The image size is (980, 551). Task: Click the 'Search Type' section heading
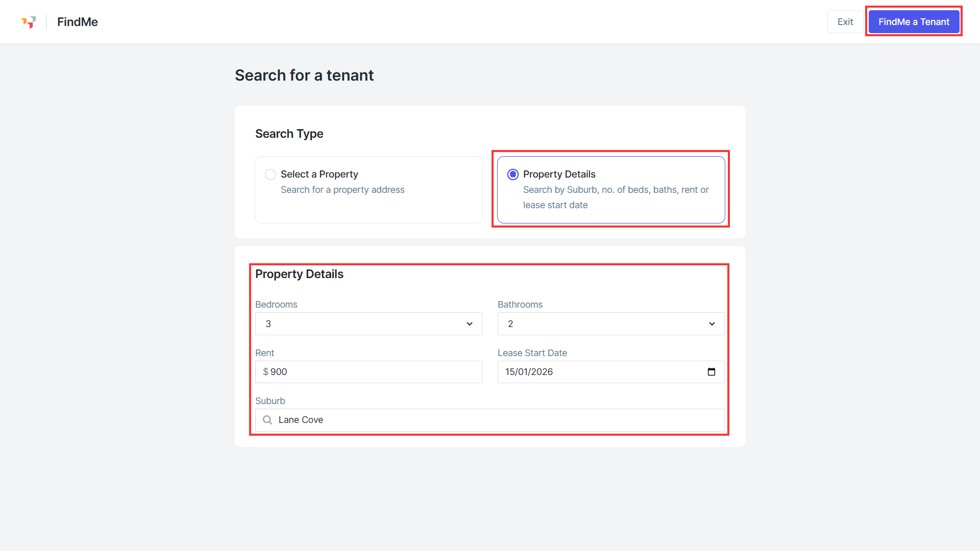click(x=289, y=134)
